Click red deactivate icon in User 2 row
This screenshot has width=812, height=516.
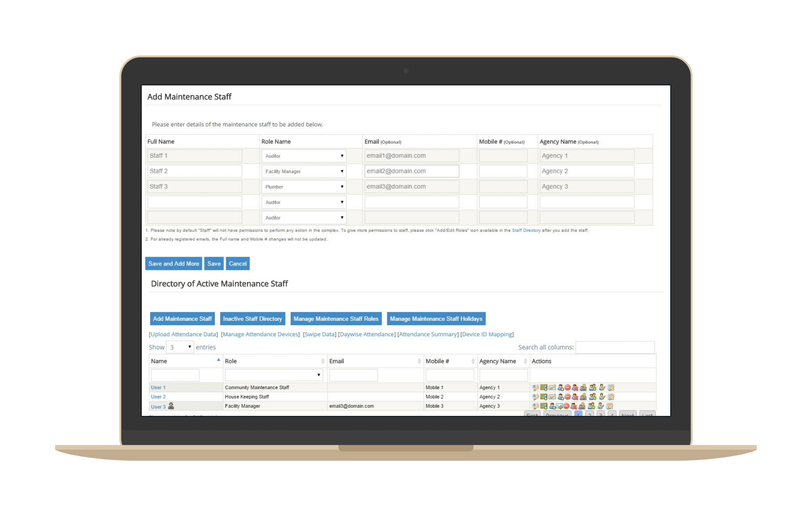(568, 397)
